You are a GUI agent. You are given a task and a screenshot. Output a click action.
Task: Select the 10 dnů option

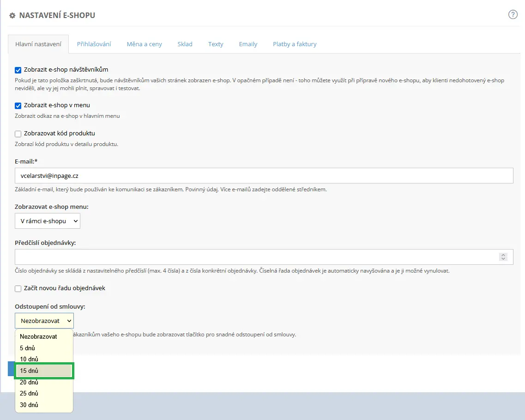[x=44, y=359]
